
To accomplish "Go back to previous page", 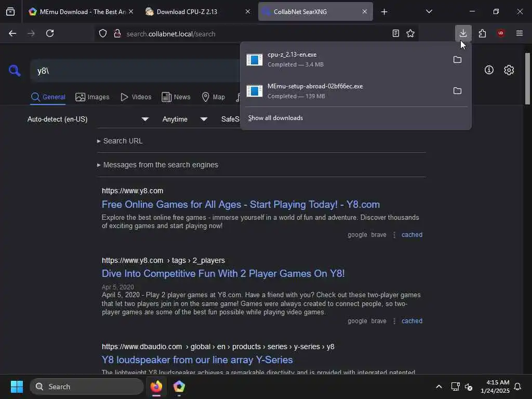I will coord(12,33).
